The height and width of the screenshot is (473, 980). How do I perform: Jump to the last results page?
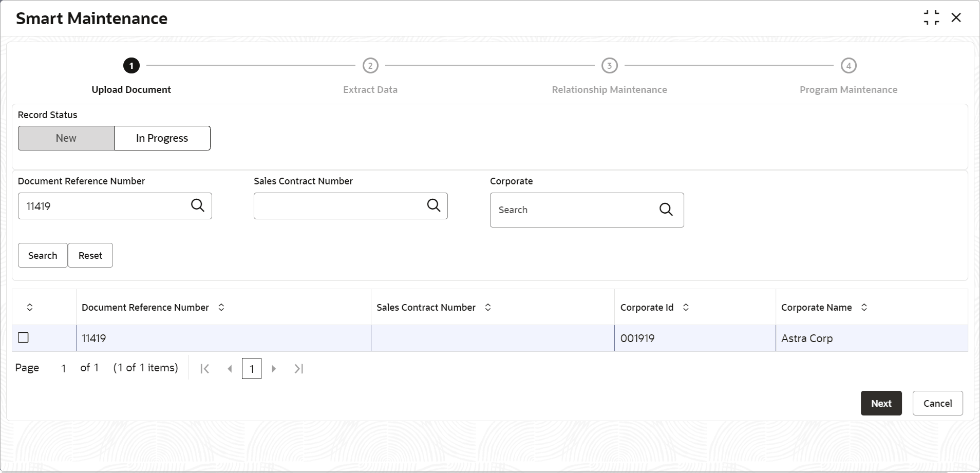click(299, 369)
